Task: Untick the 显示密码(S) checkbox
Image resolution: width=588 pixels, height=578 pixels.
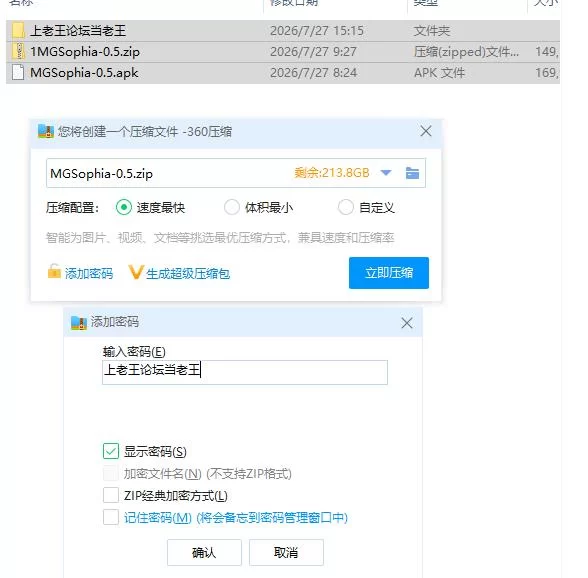Action: (x=111, y=451)
